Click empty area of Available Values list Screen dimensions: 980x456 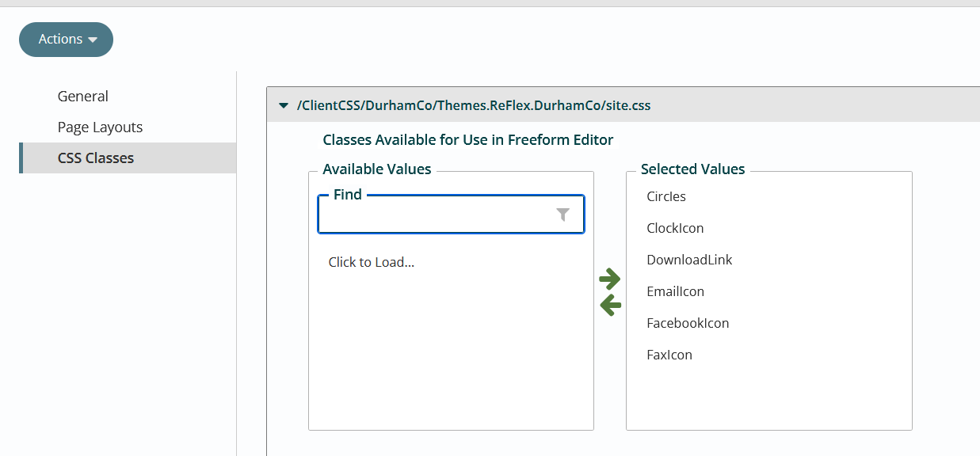click(x=451, y=356)
